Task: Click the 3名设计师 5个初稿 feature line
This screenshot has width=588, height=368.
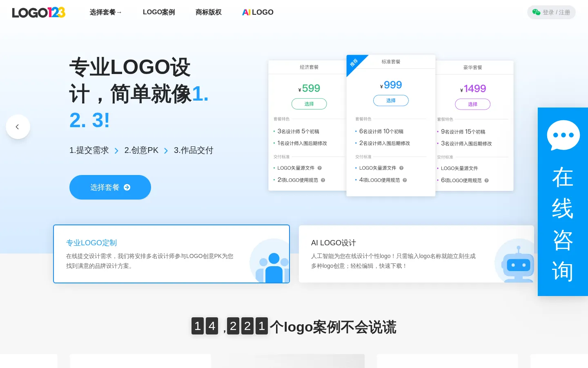Action: pyautogui.click(x=298, y=132)
